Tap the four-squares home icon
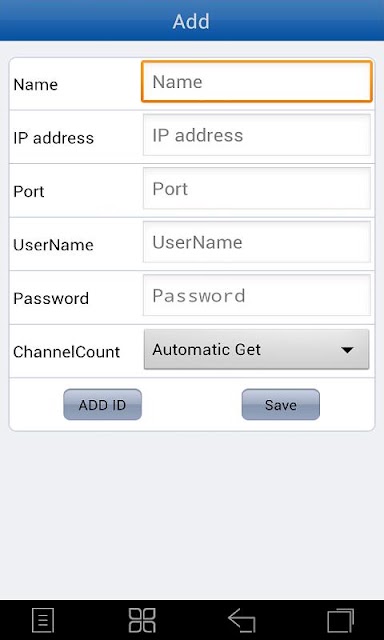 (142, 620)
